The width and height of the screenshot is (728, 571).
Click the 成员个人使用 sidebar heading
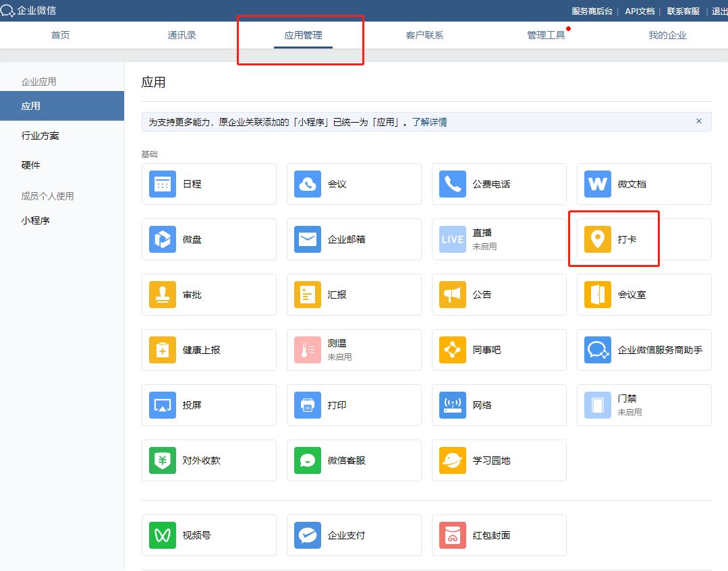(47, 196)
